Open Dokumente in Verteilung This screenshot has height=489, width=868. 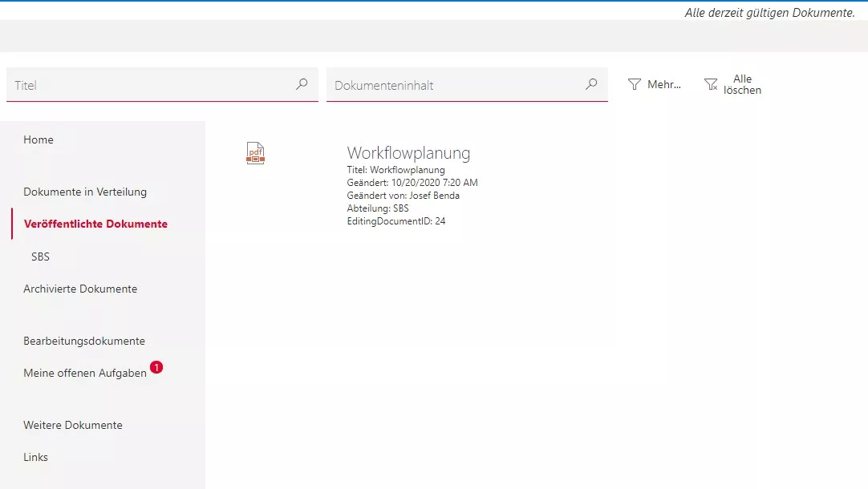coord(84,192)
